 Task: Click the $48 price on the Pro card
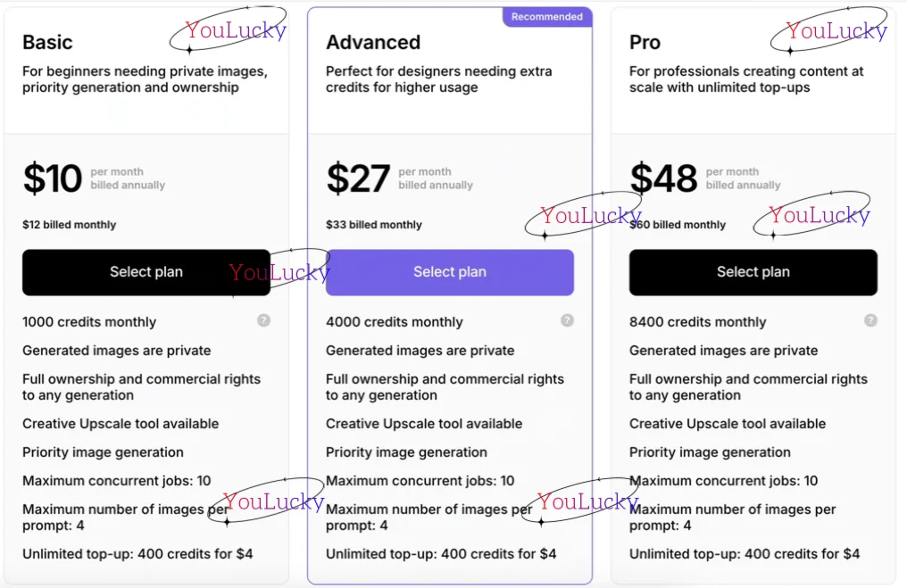point(662,178)
